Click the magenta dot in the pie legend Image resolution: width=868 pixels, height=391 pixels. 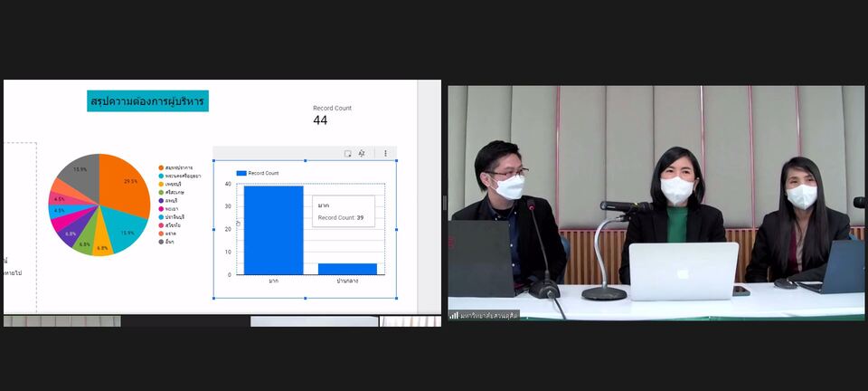click(x=161, y=209)
